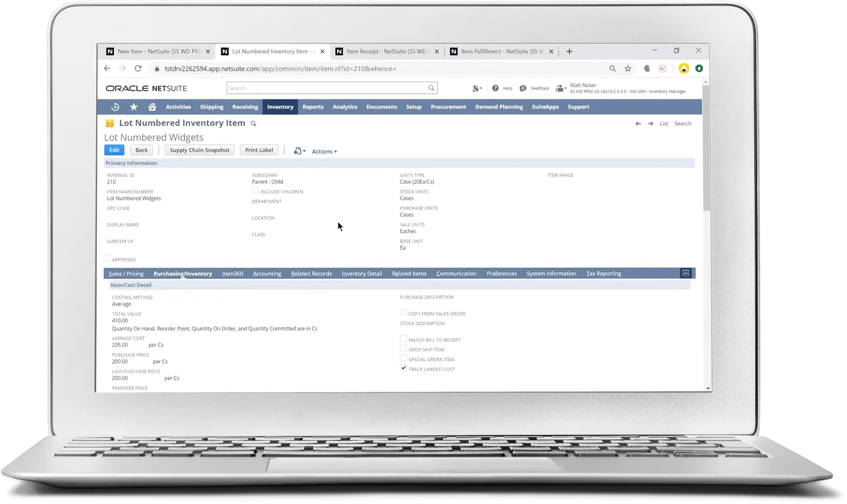
Task: Open the Demand Planning menu
Action: coord(499,107)
